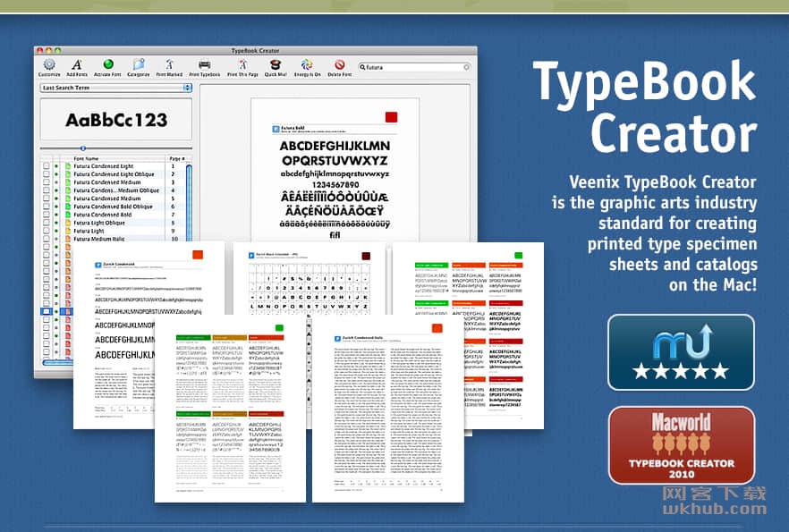Select the Futura Condensed Light Oblique row

[115, 174]
